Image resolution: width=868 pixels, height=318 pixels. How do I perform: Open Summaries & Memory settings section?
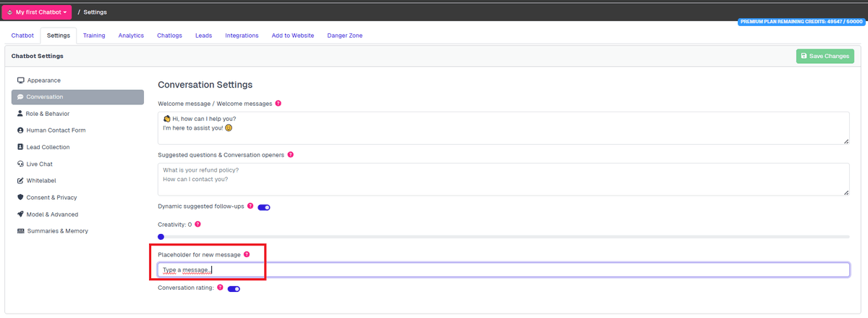tap(57, 231)
